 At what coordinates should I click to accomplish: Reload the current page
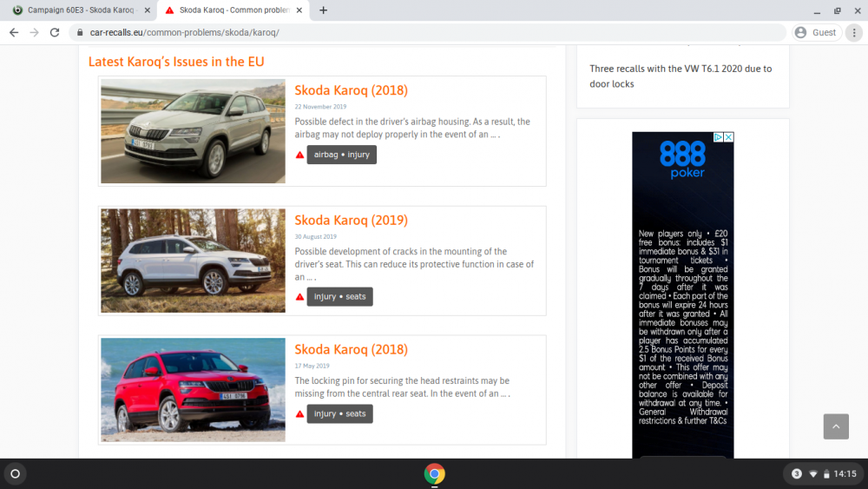tap(54, 33)
